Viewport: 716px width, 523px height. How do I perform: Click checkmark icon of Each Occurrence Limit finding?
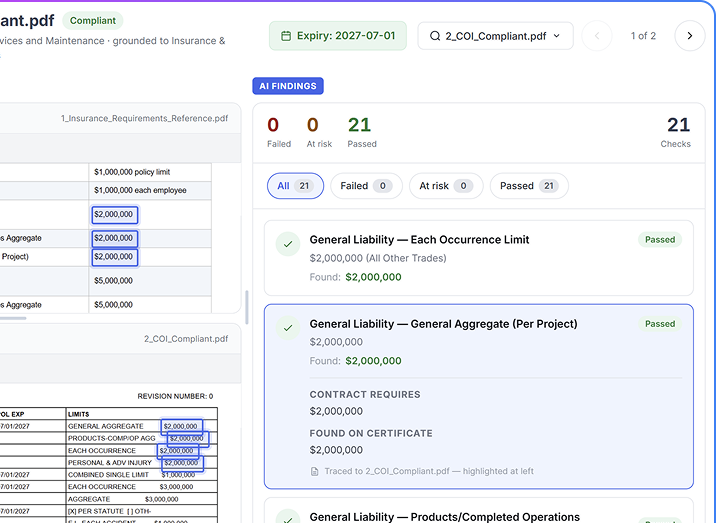pyautogui.click(x=288, y=244)
